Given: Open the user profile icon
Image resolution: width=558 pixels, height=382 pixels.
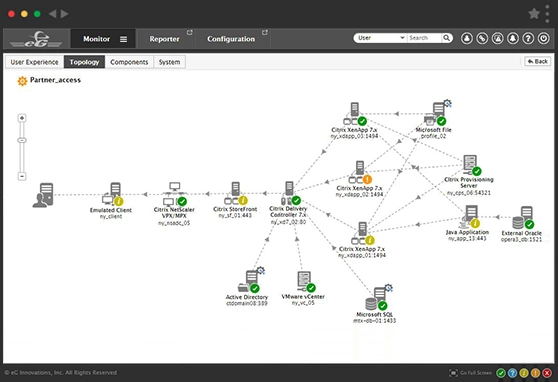Looking at the screenshot, I should point(467,38).
